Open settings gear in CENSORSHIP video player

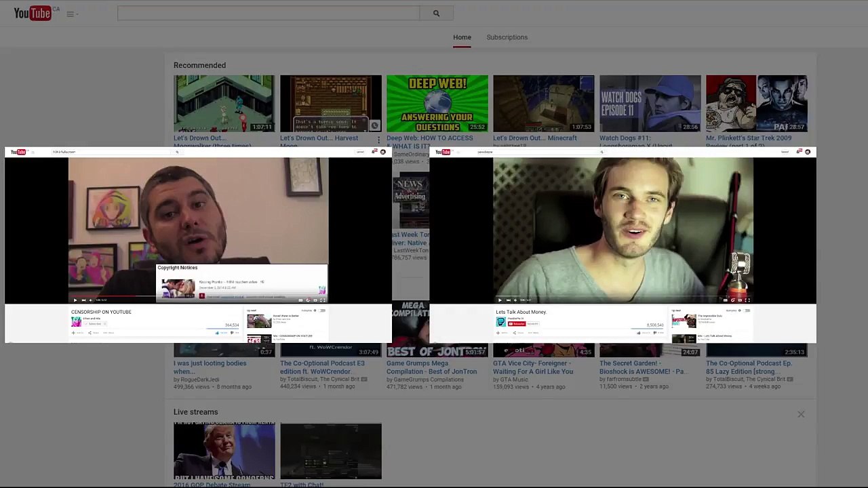pyautogui.click(x=308, y=300)
